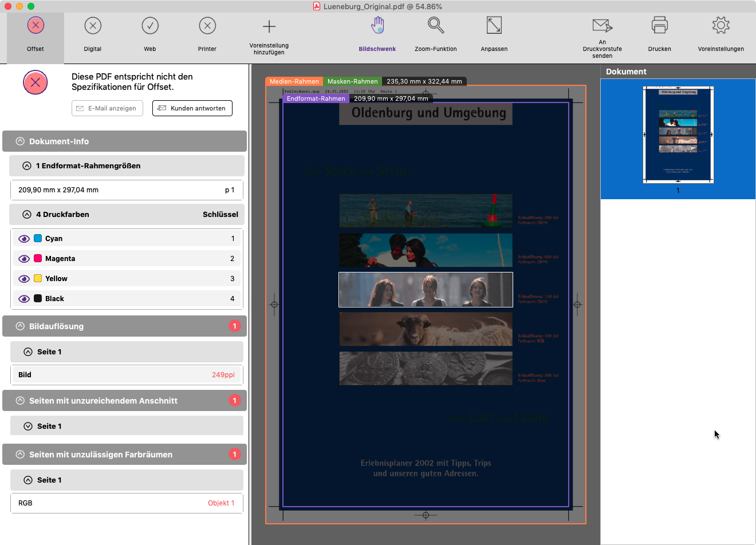Collapse the 4 Druckfarben list
756x545 pixels.
26,214
